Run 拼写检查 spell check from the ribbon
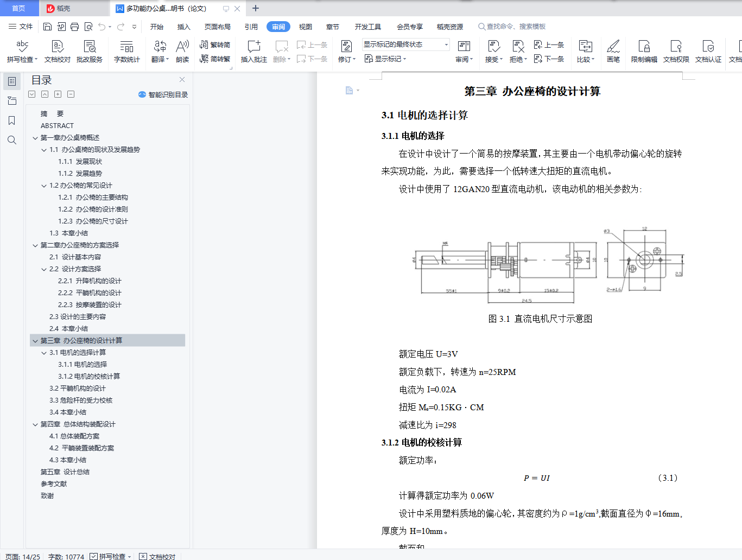This screenshot has width=742, height=560. [22, 52]
